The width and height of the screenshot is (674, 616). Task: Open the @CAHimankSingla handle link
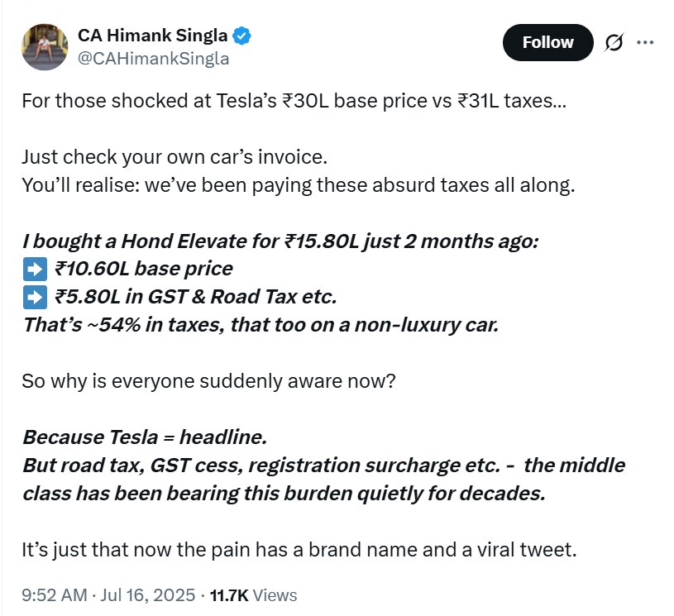[x=153, y=59]
